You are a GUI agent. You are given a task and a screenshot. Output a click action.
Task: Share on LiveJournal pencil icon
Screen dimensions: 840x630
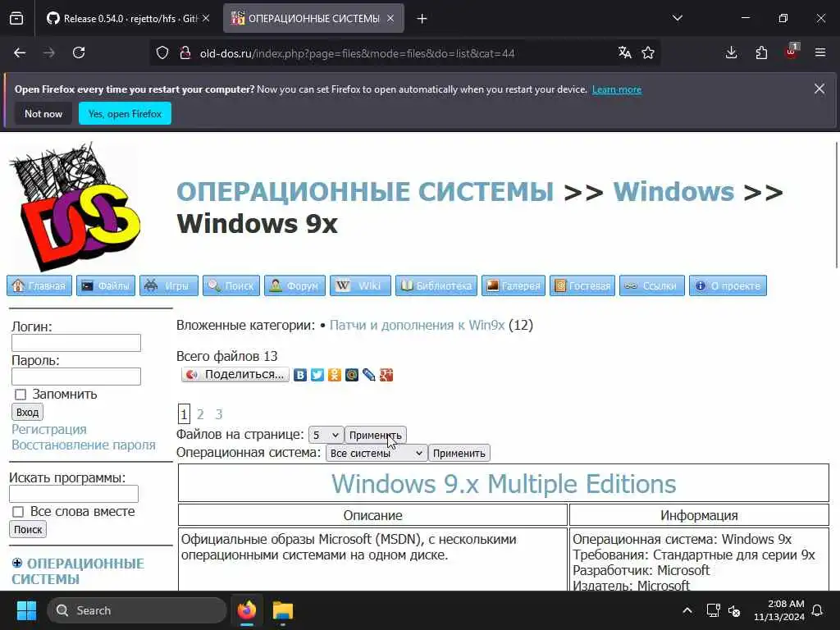point(368,375)
